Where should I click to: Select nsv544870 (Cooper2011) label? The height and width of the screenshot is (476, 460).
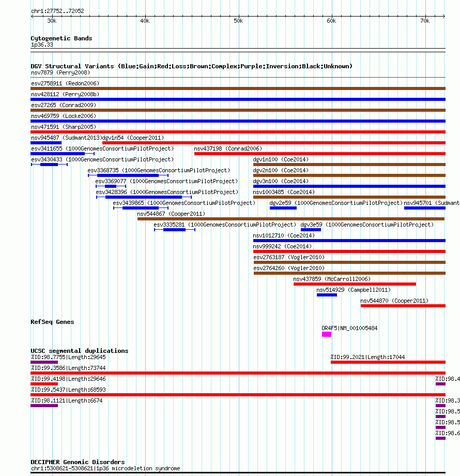click(x=394, y=301)
